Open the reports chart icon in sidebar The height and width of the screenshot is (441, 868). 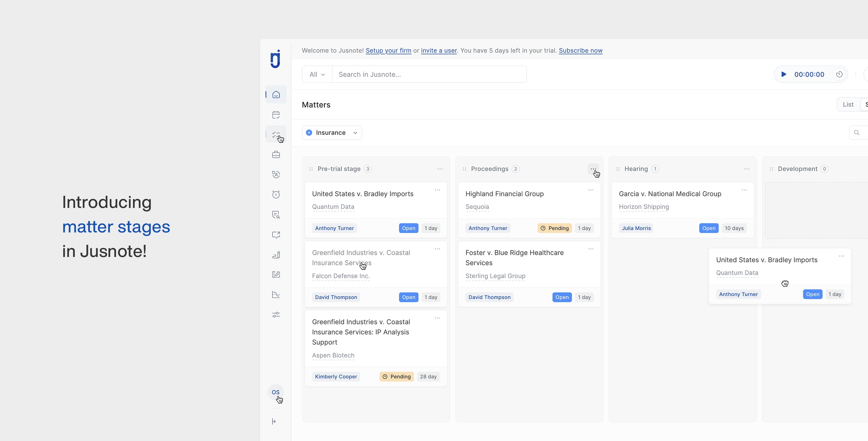276,295
